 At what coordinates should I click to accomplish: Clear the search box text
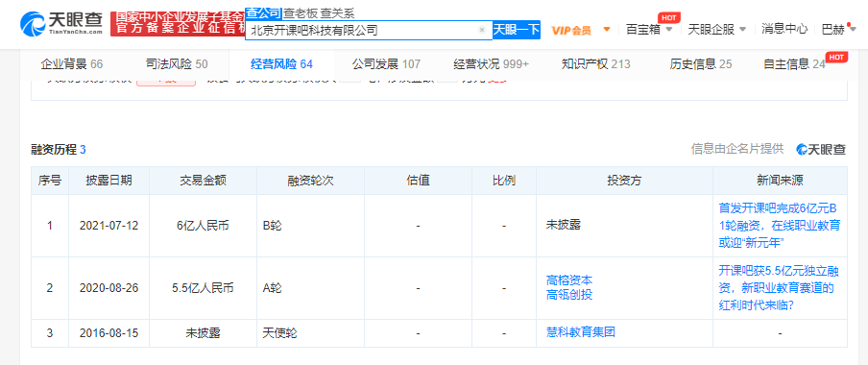pyautogui.click(x=482, y=31)
